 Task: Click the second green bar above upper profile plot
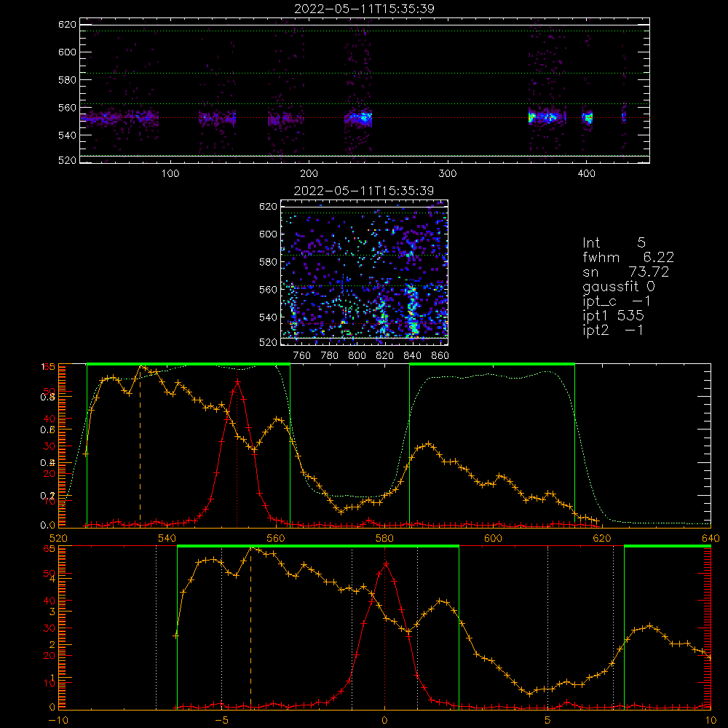492,364
